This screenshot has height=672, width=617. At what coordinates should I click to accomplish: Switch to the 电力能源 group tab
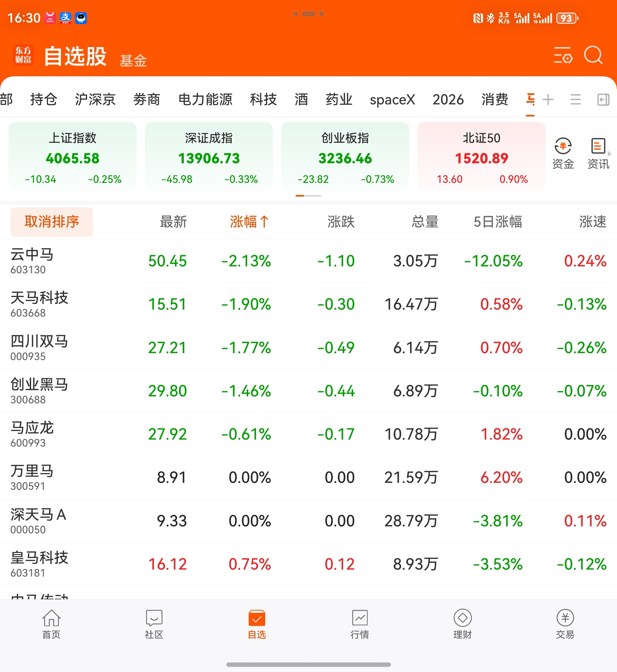point(205,99)
